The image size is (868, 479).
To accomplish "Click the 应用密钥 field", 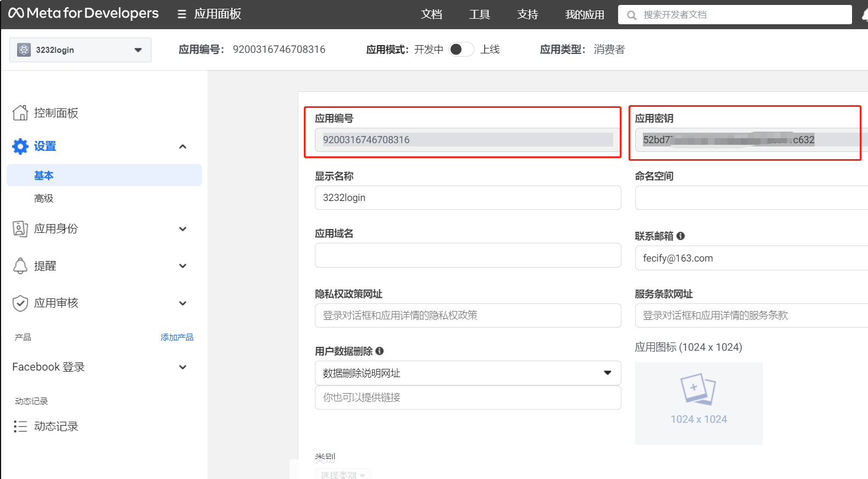I will pos(751,140).
